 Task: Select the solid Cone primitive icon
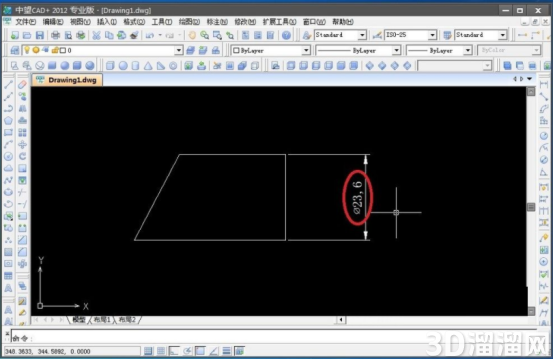[x=148, y=65]
